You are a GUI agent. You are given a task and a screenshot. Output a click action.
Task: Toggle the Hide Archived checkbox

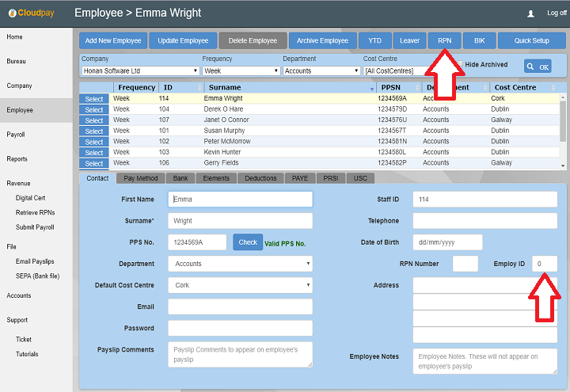pos(461,64)
